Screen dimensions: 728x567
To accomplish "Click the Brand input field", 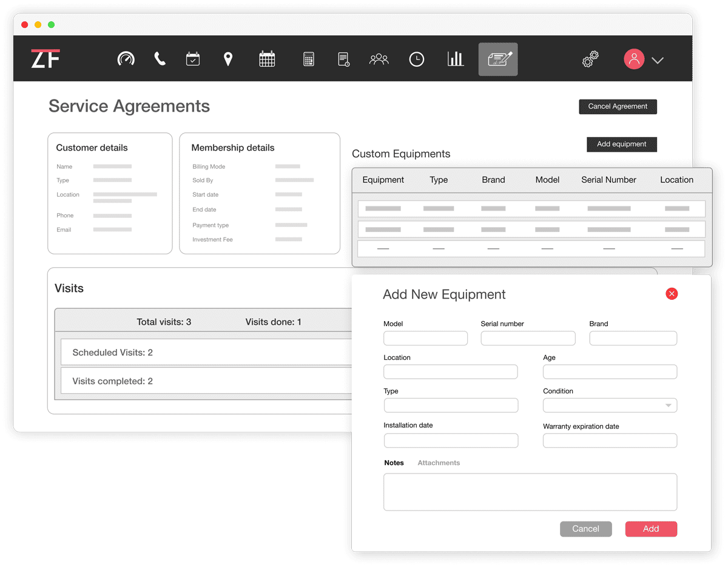I will click(x=633, y=338).
